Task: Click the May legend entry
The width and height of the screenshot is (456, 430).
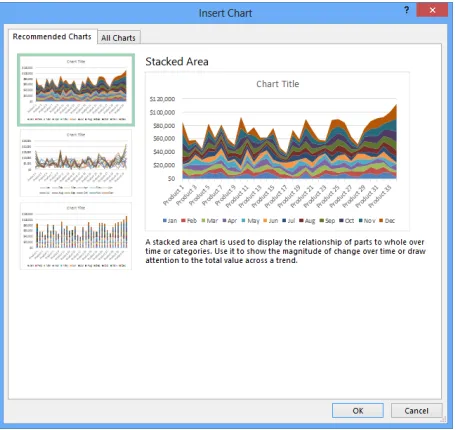Action: (250, 221)
